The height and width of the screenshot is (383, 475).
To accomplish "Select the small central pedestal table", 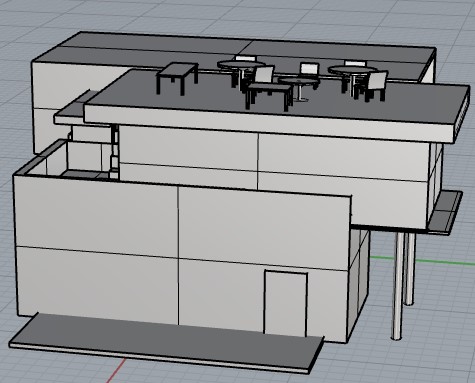I will click(299, 89).
